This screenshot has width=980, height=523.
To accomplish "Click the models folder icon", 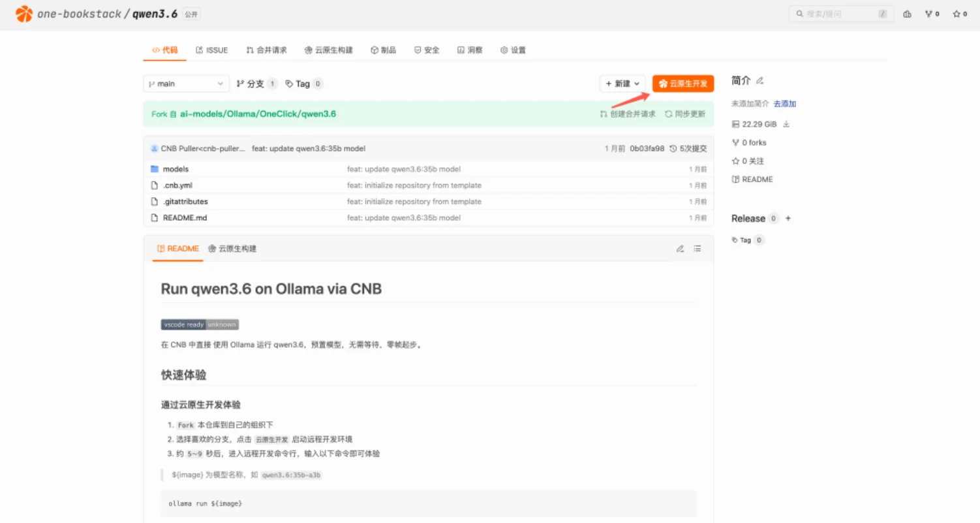I will click(x=155, y=169).
